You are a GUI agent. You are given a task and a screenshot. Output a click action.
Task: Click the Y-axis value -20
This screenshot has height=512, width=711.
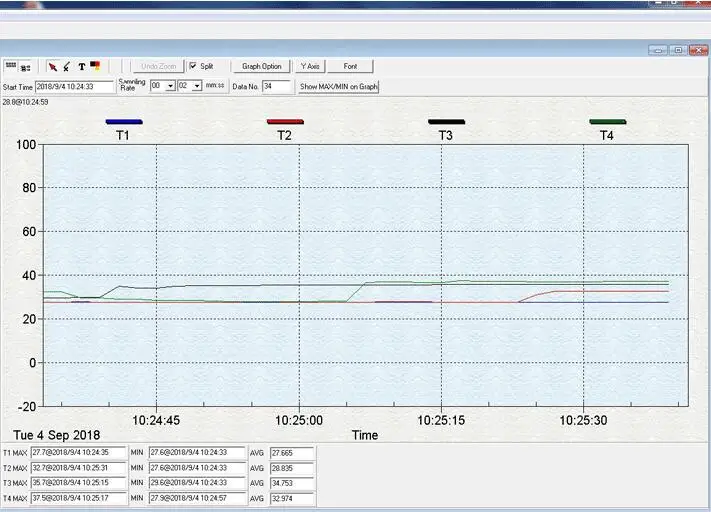click(27, 406)
